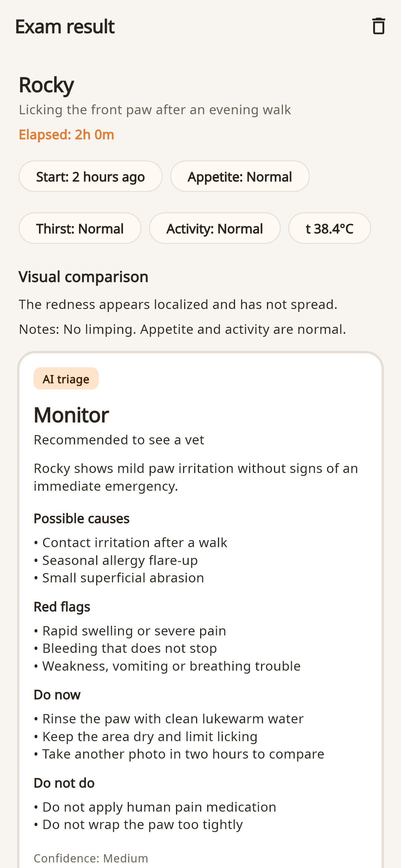401x868 pixels.
Task: Tap the 'Elapsed: 2h 0m' label
Action: 66,135
